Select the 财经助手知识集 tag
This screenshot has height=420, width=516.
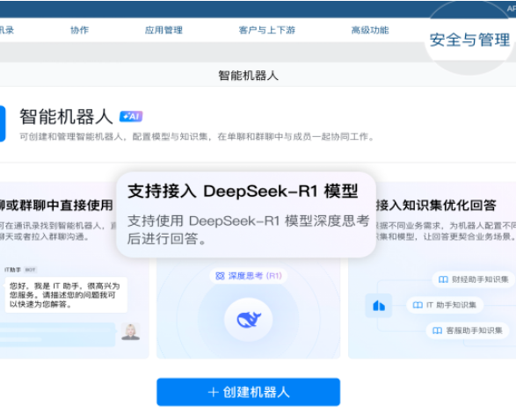[x=473, y=279]
